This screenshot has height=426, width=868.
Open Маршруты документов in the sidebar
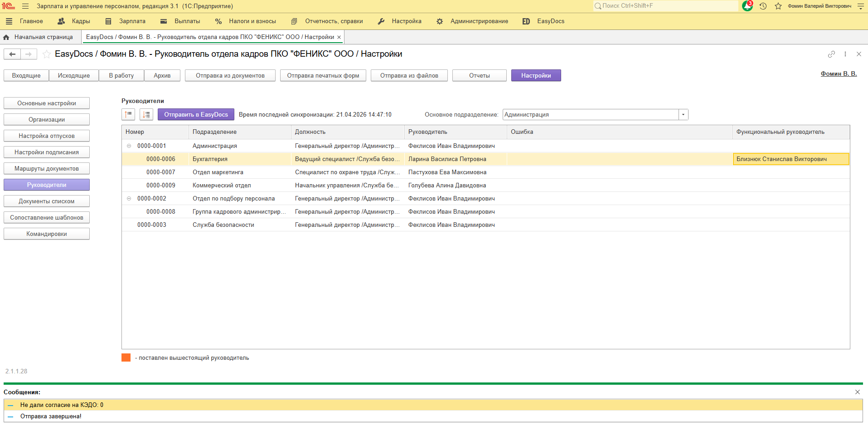click(x=47, y=168)
